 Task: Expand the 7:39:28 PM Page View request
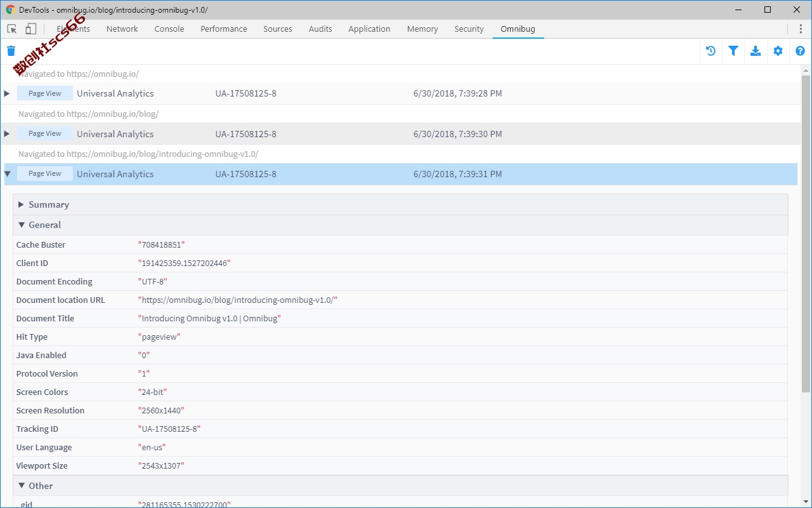point(7,93)
